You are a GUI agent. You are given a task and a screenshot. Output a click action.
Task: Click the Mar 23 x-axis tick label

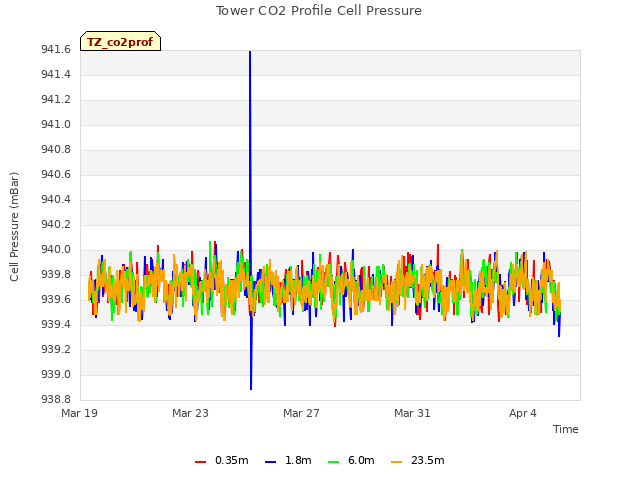(x=190, y=413)
